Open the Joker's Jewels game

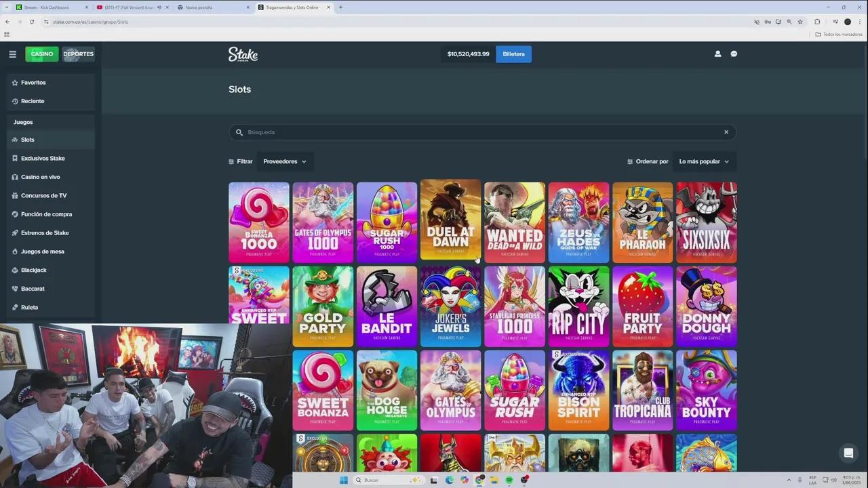click(x=450, y=306)
